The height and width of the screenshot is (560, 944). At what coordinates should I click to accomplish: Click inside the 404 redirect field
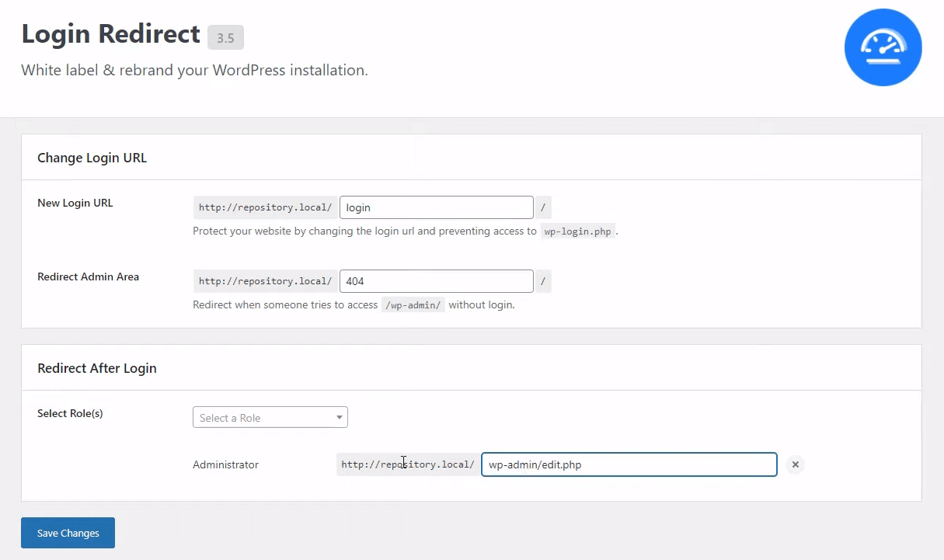click(x=436, y=280)
